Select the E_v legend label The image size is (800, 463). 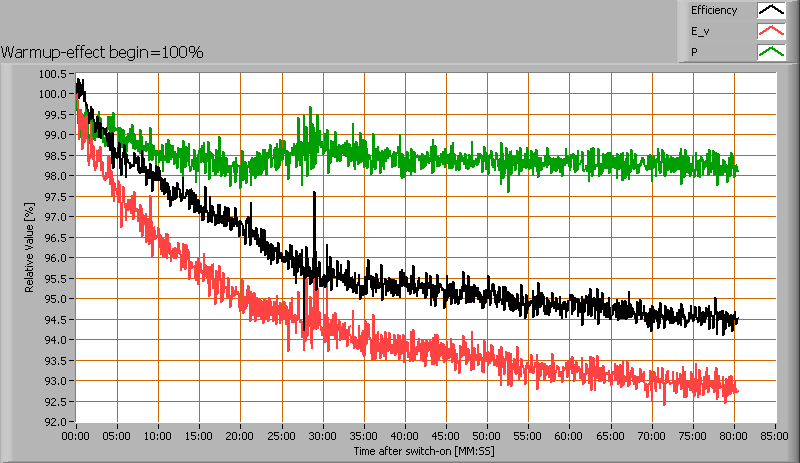(701, 31)
